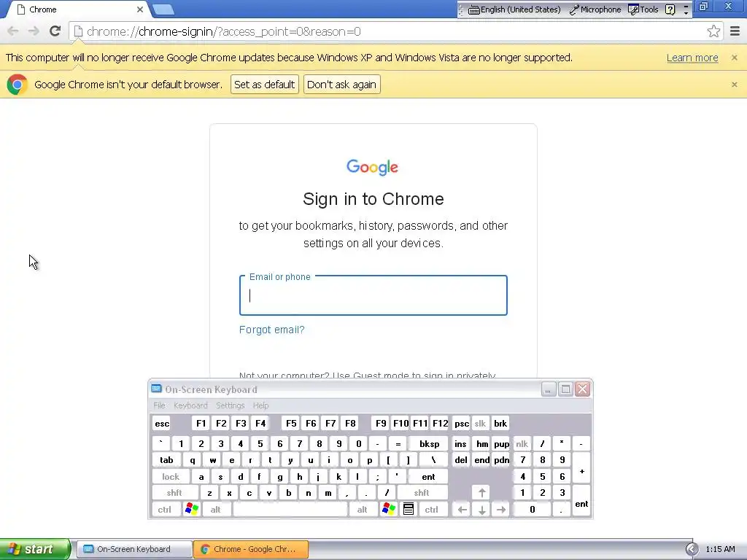Click the taskbar clock showing 1:15 AM
This screenshot has height=560, width=747.
720,549
